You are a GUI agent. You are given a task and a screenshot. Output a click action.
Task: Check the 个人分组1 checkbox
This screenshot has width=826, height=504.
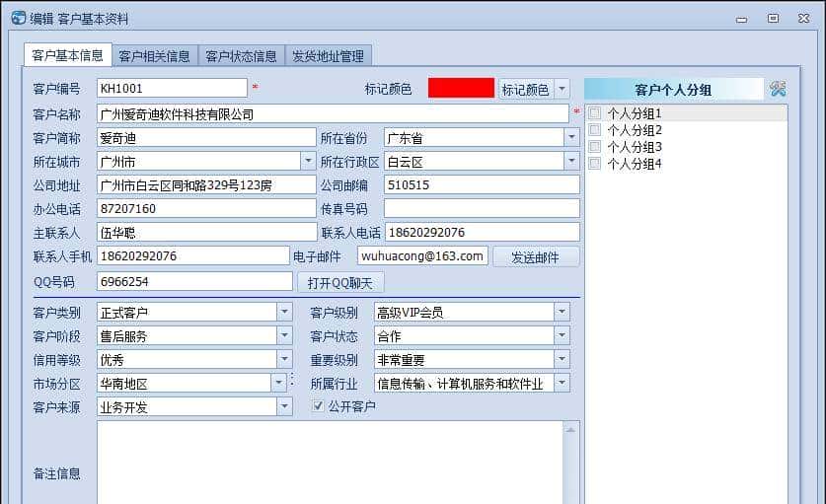[595, 112]
